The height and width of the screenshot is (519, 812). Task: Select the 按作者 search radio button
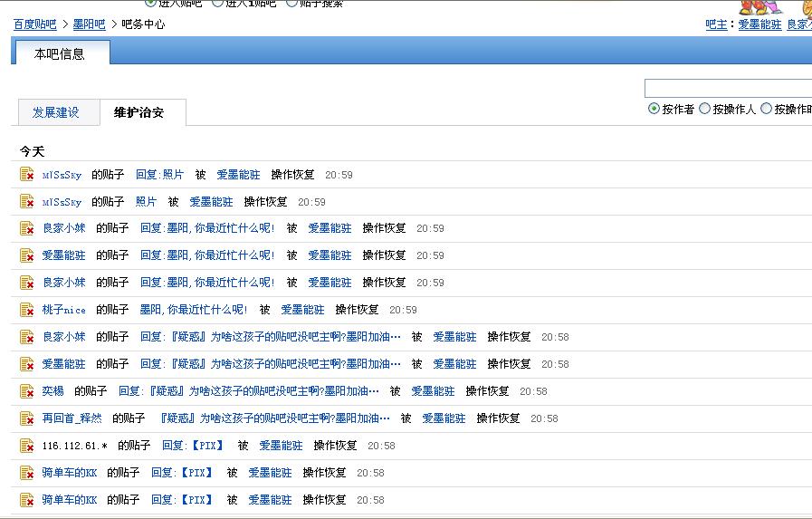click(x=654, y=109)
